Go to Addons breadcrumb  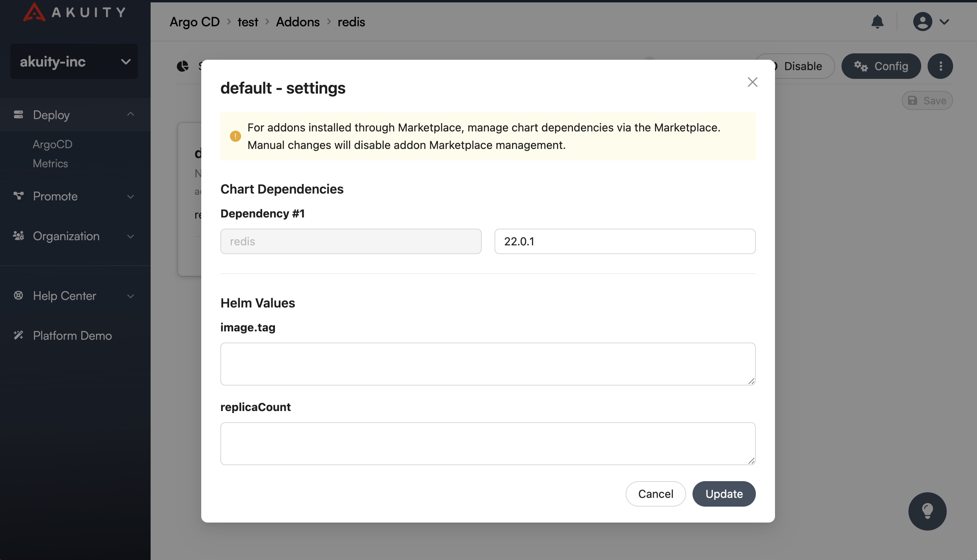click(x=298, y=22)
